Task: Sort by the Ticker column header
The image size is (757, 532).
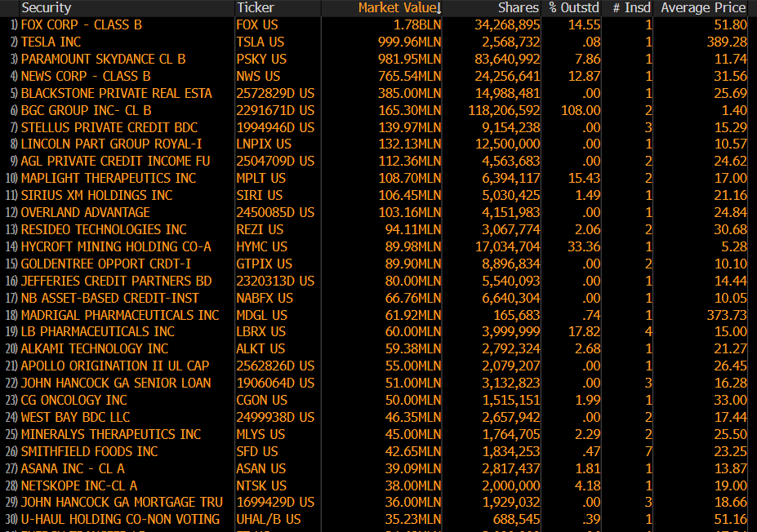Action: click(256, 7)
